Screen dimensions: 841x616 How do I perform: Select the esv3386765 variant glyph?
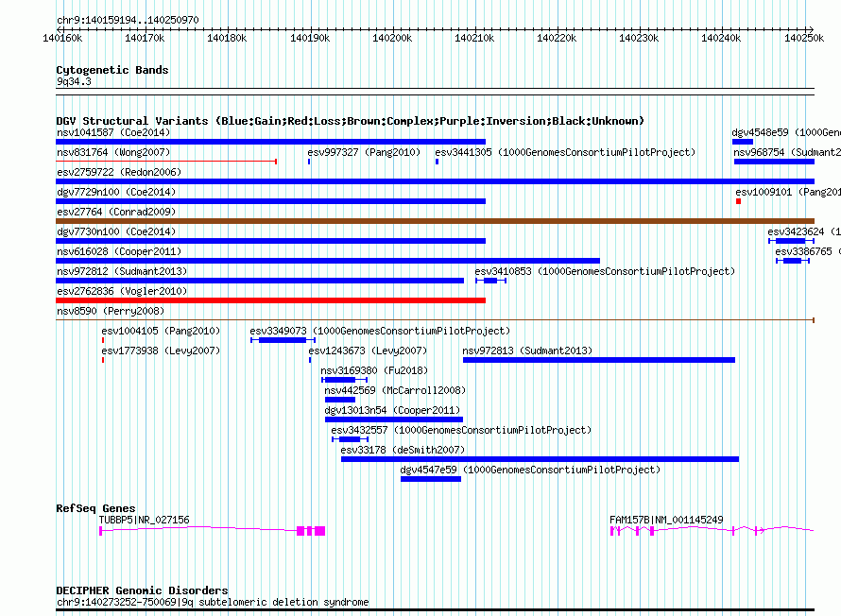coord(793,261)
